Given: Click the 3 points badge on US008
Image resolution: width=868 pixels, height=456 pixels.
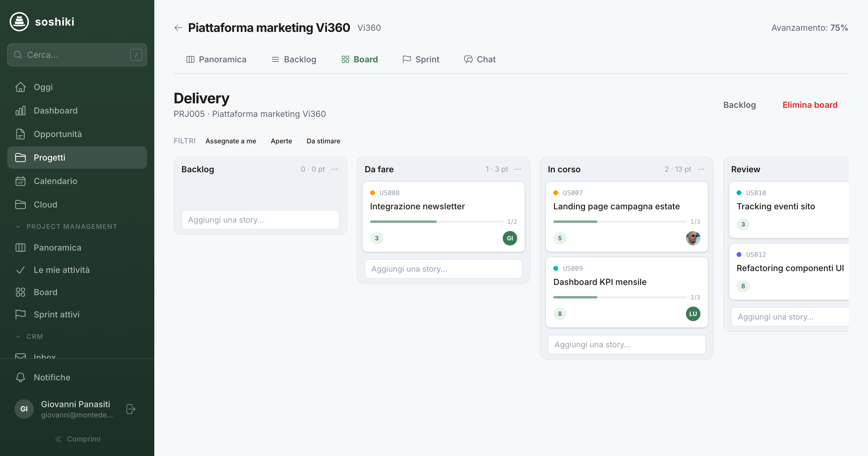Looking at the screenshot, I should click(x=376, y=238).
